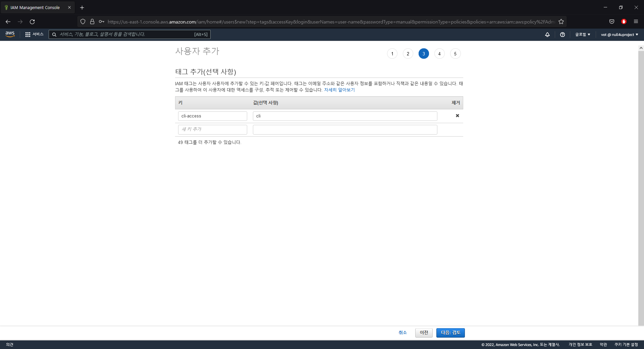Click the page scrollbar up arrow
644x349 pixels.
coord(641,48)
